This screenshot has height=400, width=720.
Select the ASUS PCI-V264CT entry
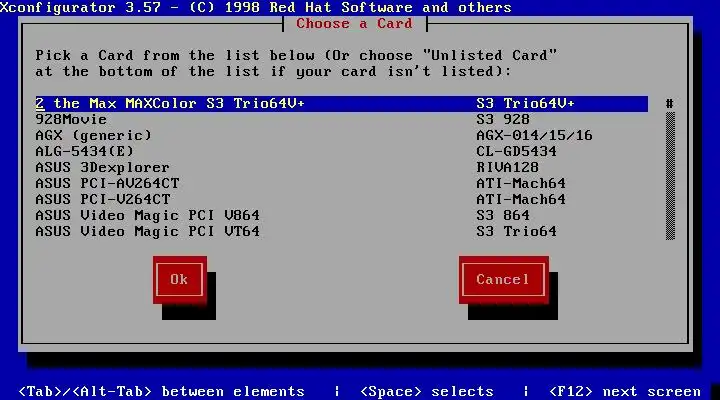tap(342, 200)
